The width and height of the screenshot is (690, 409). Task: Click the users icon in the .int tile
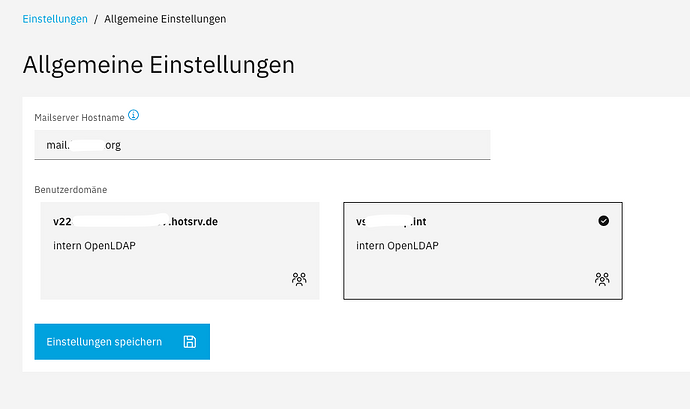(602, 280)
